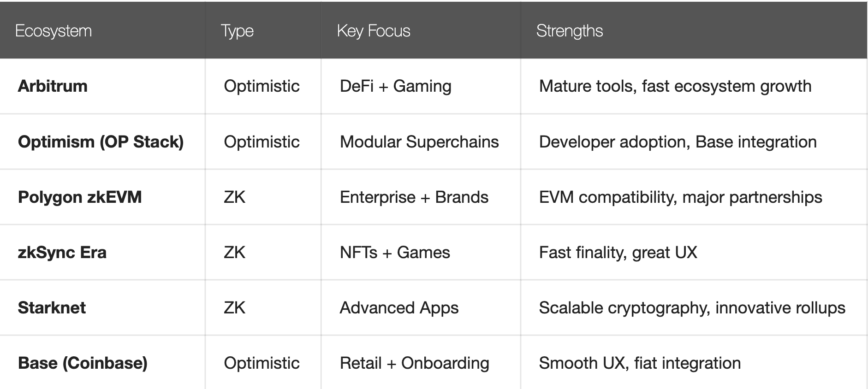868x389 pixels.
Task: Click the Fast finality, great UX cell
Action: pyautogui.click(x=618, y=252)
